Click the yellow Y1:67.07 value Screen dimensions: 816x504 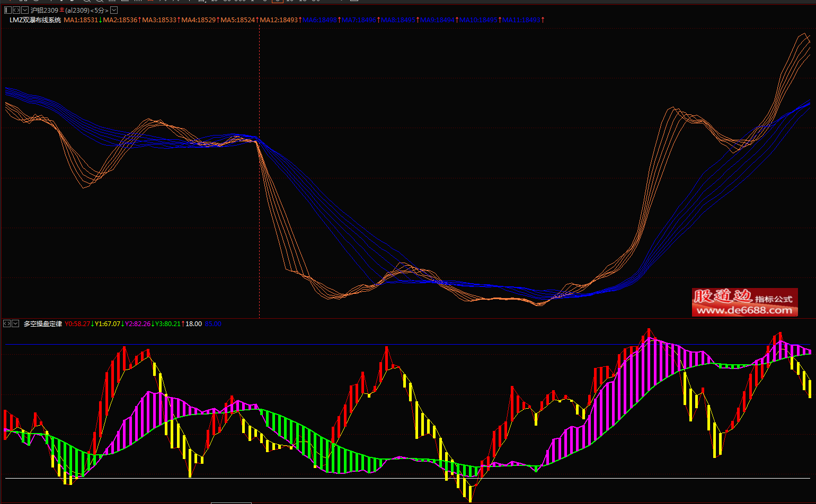click(108, 323)
